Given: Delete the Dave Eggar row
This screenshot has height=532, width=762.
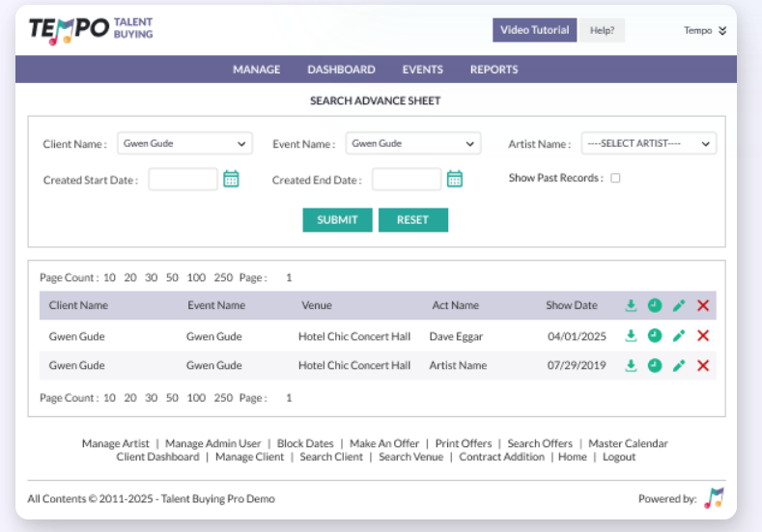Looking at the screenshot, I should click(703, 336).
